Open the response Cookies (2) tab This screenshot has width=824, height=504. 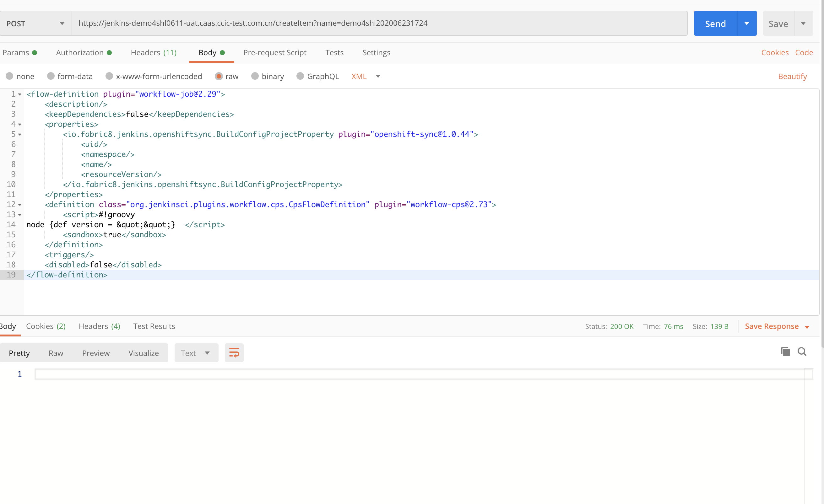[x=46, y=326]
